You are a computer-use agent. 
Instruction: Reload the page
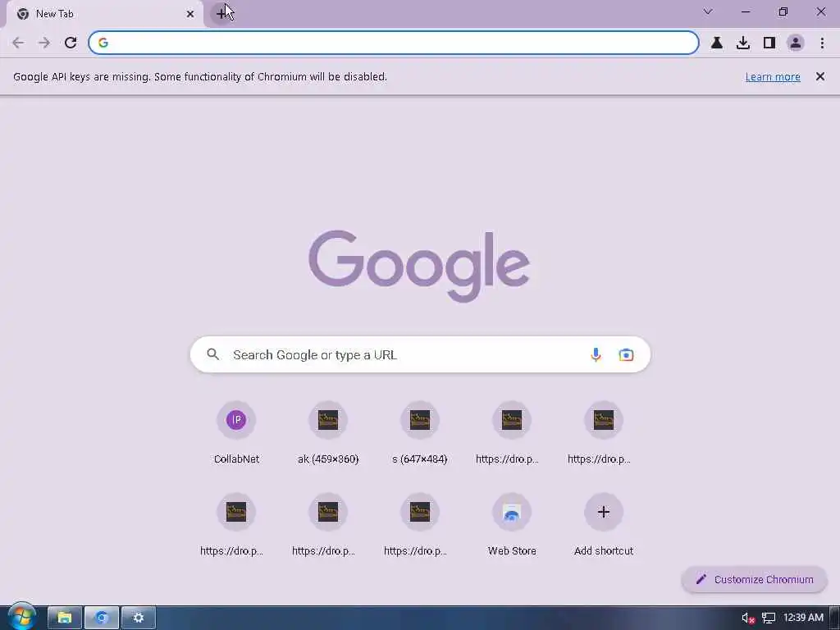coord(71,43)
